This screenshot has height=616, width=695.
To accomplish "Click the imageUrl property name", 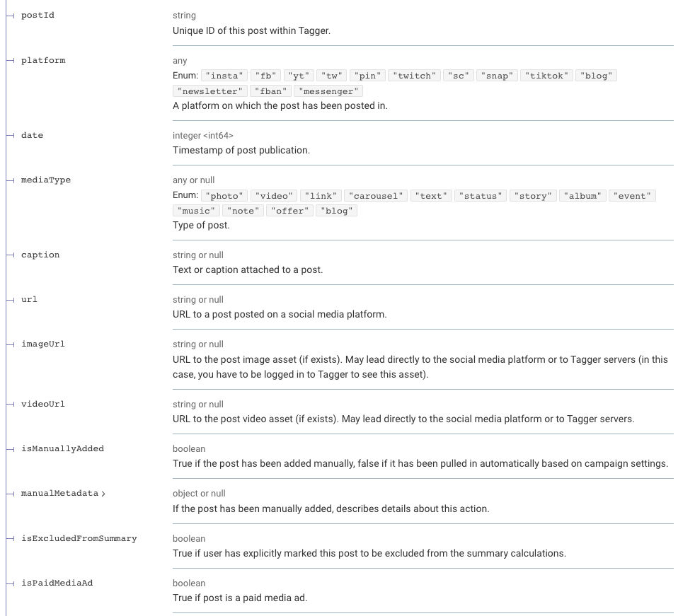I will point(43,344).
